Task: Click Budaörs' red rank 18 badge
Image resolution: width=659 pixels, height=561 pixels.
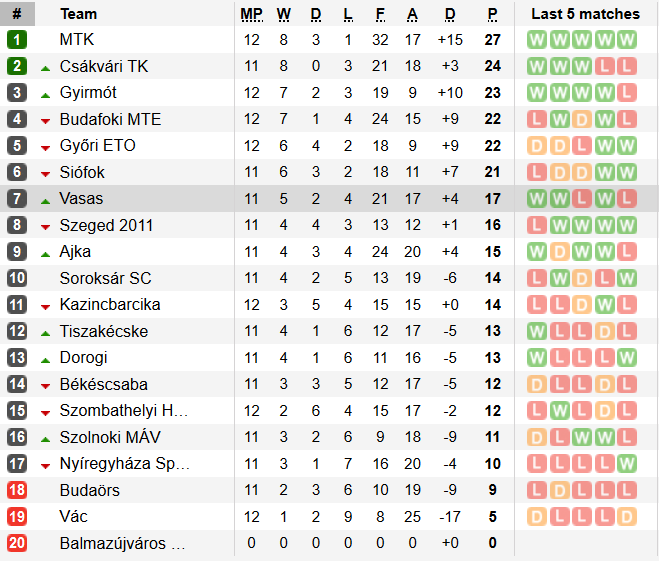Action: (x=17, y=490)
